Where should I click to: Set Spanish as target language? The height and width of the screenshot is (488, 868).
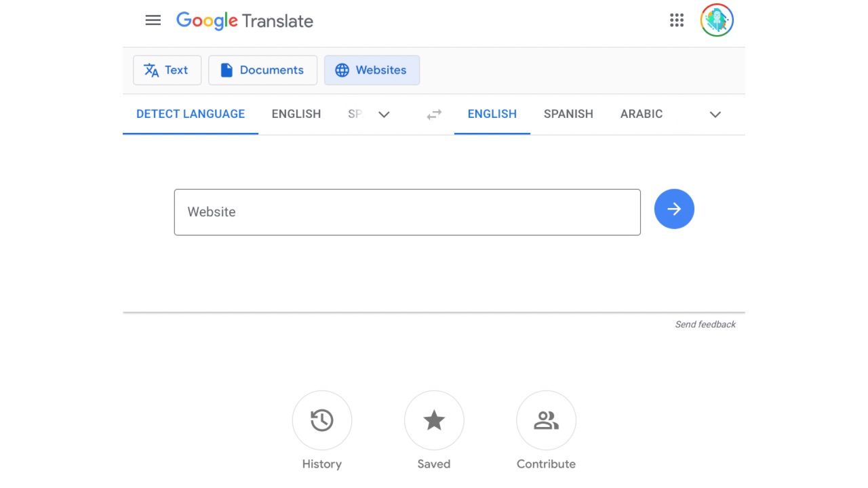568,114
